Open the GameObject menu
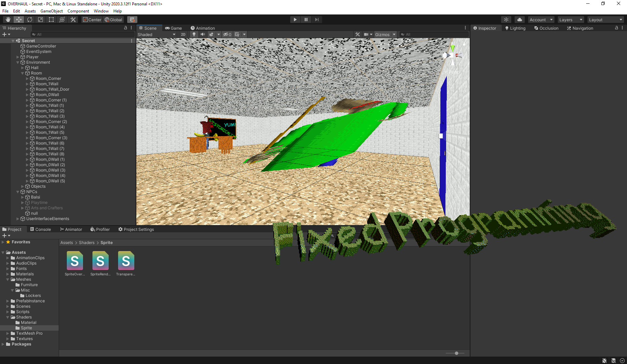Viewport: 627px width, 364px height. (x=51, y=11)
